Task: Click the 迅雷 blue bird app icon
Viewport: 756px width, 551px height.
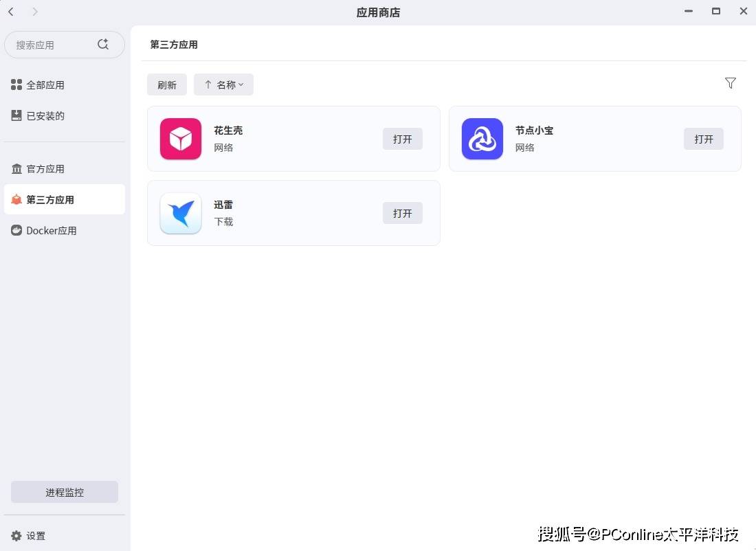Action: click(181, 213)
